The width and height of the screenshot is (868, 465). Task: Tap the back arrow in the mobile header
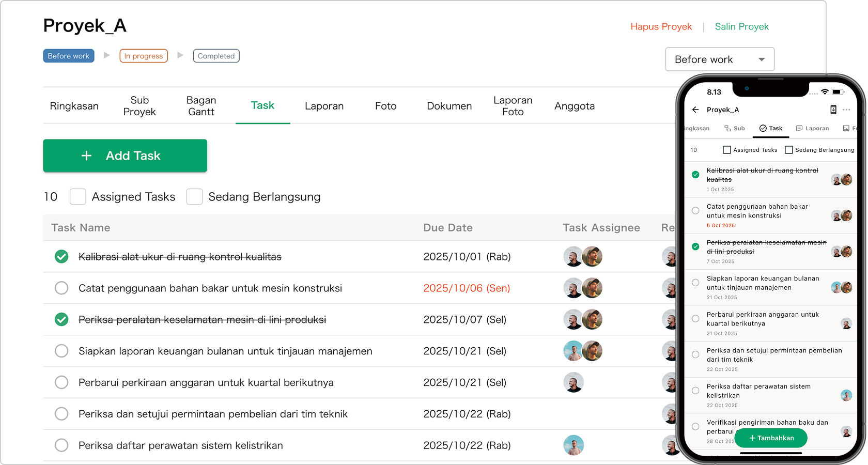tap(695, 110)
